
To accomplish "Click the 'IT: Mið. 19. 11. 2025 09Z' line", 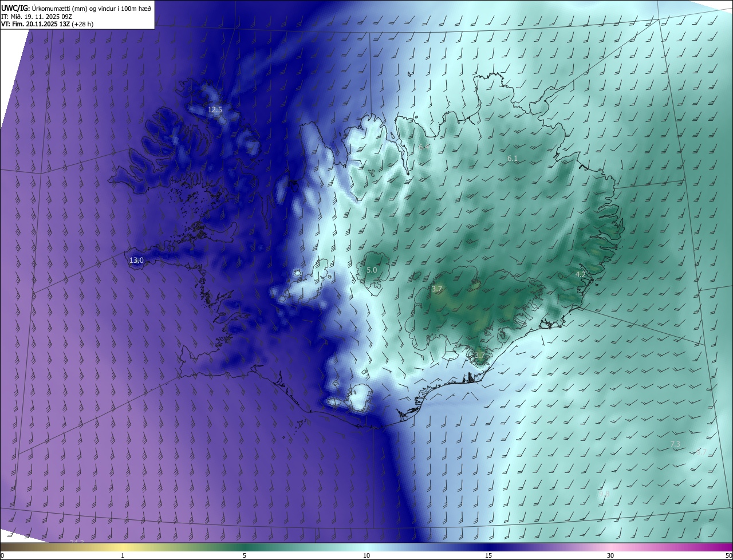I will (37, 16).
